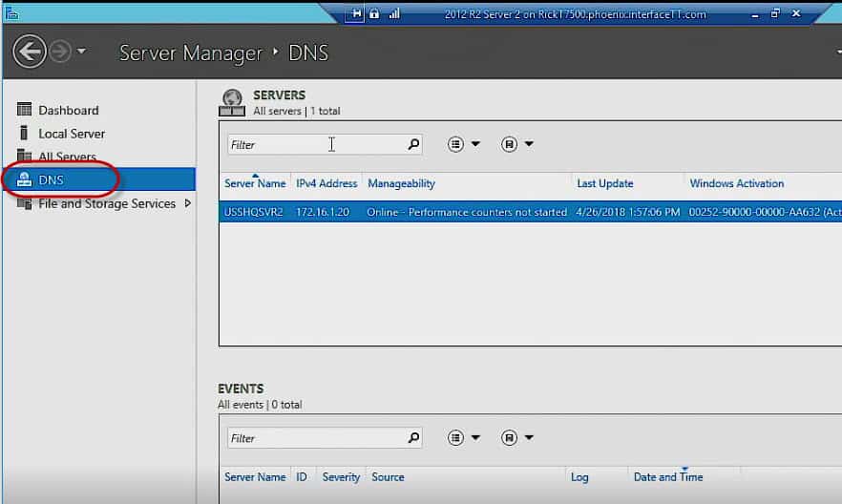The width and height of the screenshot is (842, 504).
Task: Click the 00252-90000-00000-AA632 activation cell
Action: pos(765,212)
